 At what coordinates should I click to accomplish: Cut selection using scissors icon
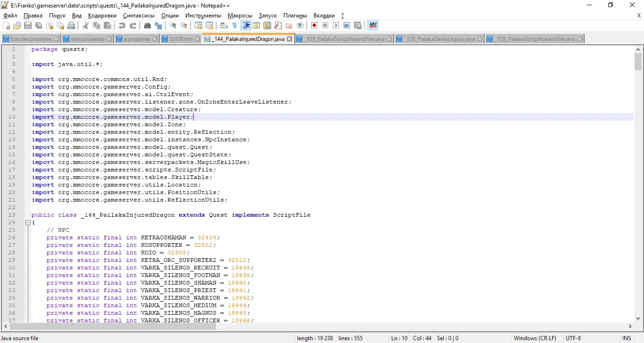(85, 25)
